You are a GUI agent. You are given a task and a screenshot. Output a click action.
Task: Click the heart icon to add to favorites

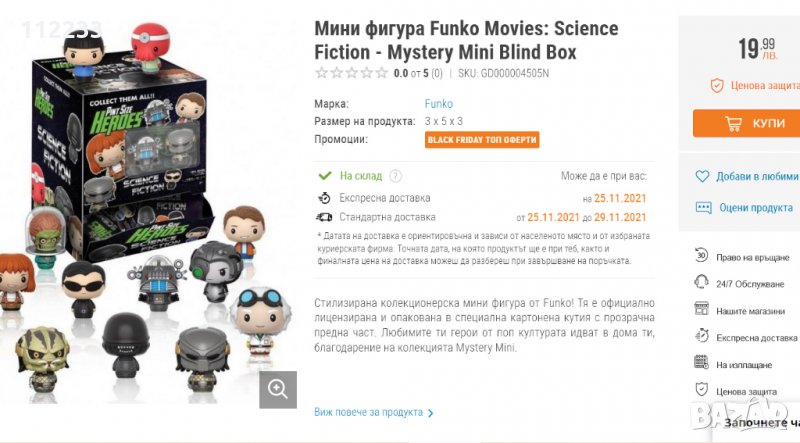tap(701, 176)
